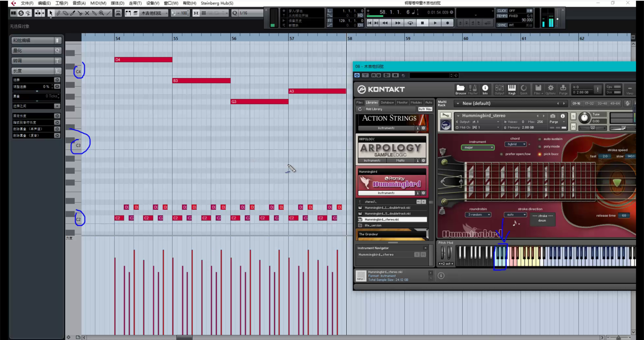
Task: Open Kontakt Options gear icon
Action: point(550,90)
